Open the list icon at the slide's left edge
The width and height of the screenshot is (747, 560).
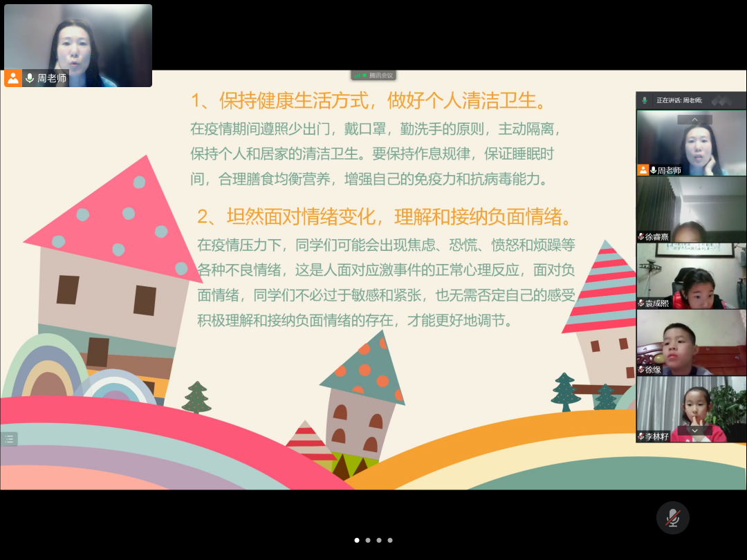(x=9, y=439)
